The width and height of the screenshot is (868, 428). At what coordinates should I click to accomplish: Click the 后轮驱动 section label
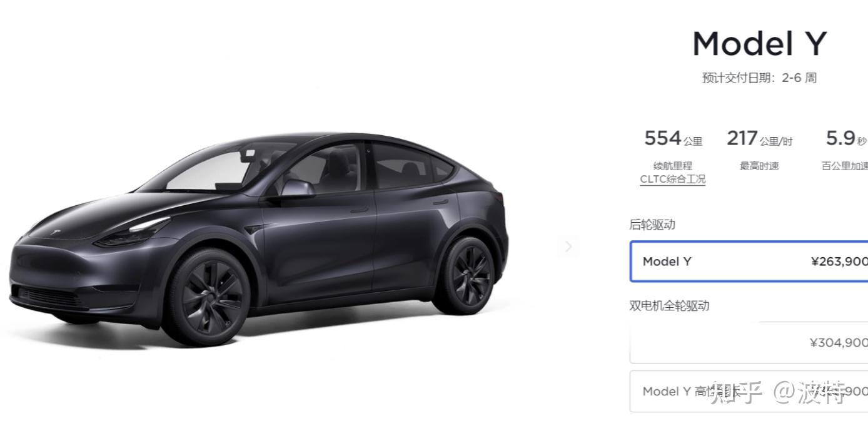[652, 225]
